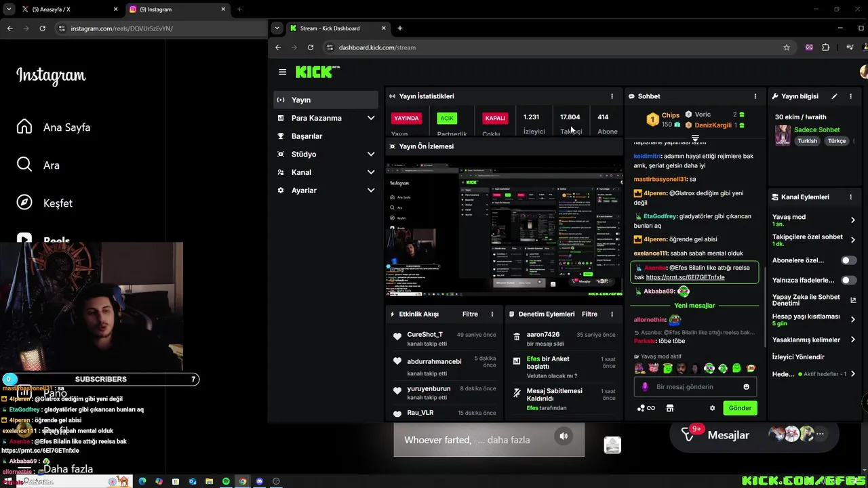Screen dimensions: 868x488
Task: Open Kanal Eylemleri three-dot menu
Action: click(850, 197)
